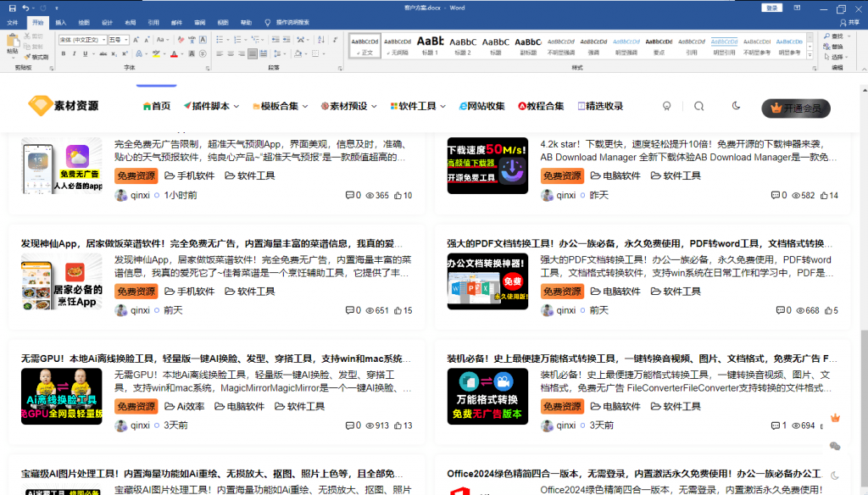Switch to the 插入 (Insert) ribbon tab
The image size is (868, 495).
point(61,22)
